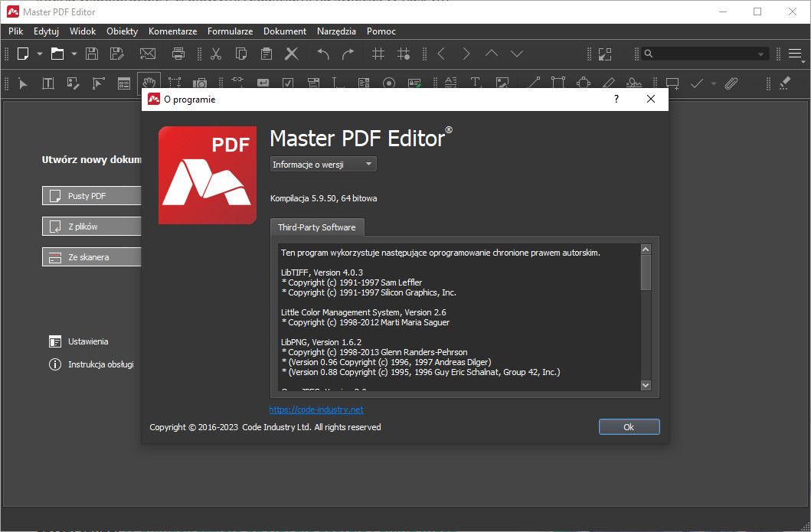Click the insert text T tool
The height and width of the screenshot is (532, 811).
[x=476, y=83]
